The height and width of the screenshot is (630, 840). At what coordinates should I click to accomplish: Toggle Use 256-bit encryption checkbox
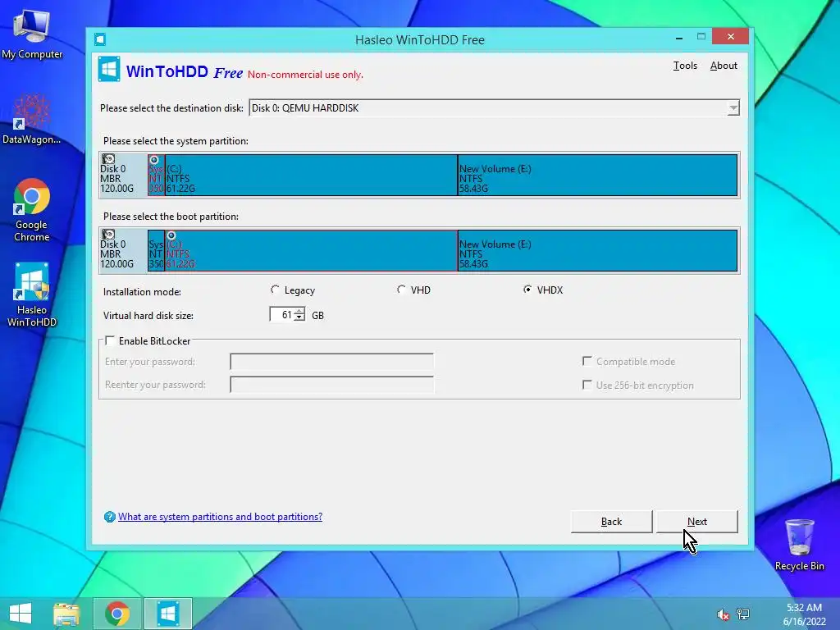[587, 386]
